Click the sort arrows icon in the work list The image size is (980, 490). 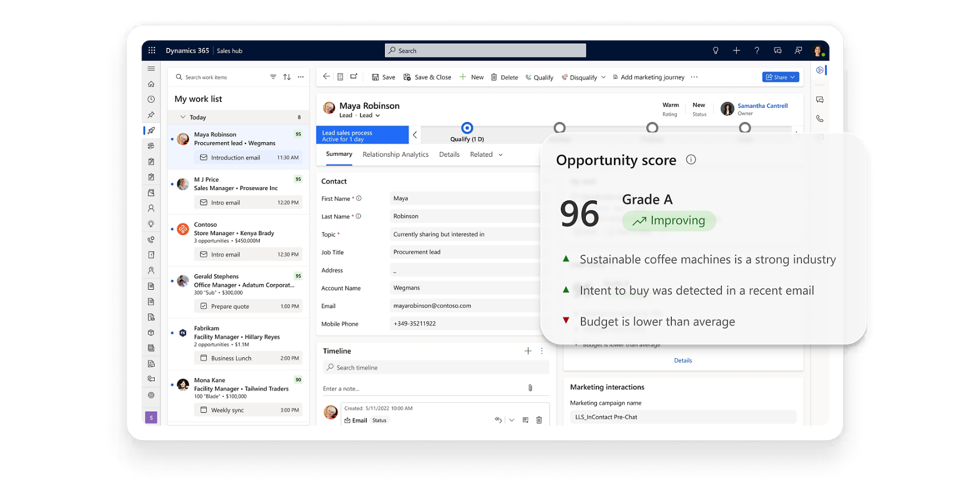287,77
